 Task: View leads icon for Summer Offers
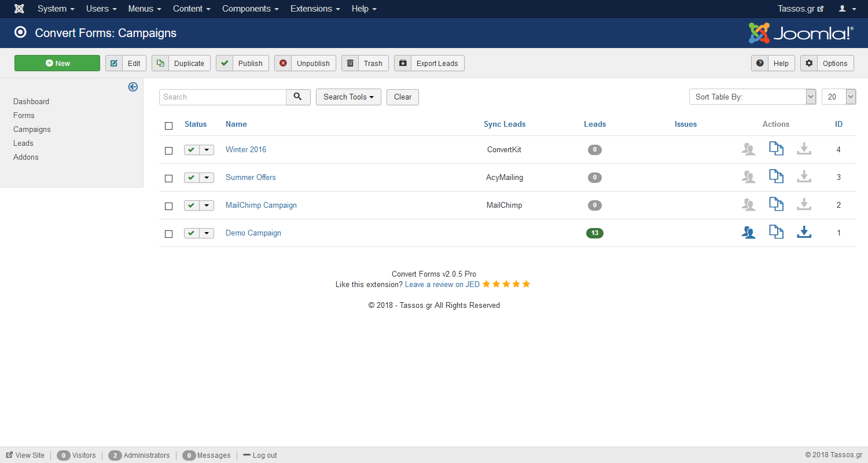(749, 177)
